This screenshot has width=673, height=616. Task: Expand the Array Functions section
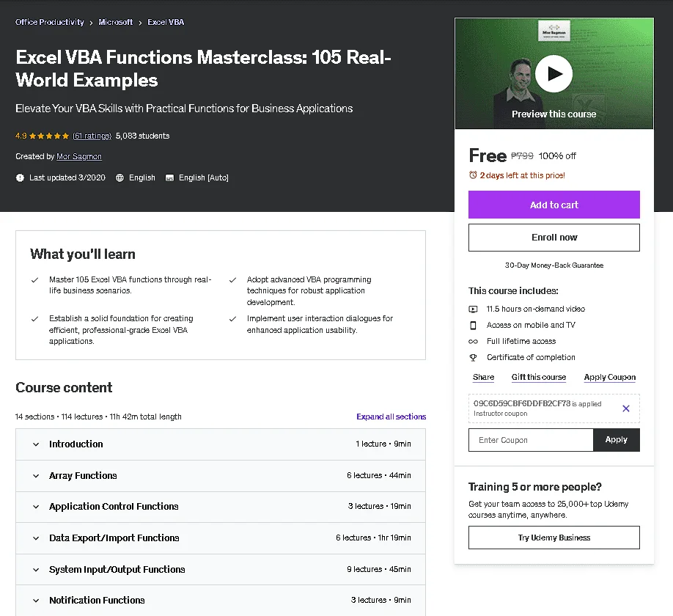click(x=221, y=476)
